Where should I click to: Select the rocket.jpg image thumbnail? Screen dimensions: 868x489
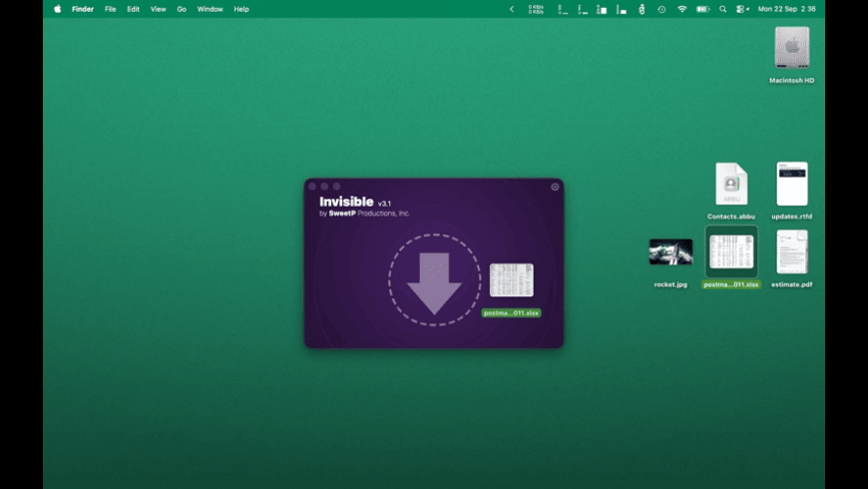(x=670, y=251)
